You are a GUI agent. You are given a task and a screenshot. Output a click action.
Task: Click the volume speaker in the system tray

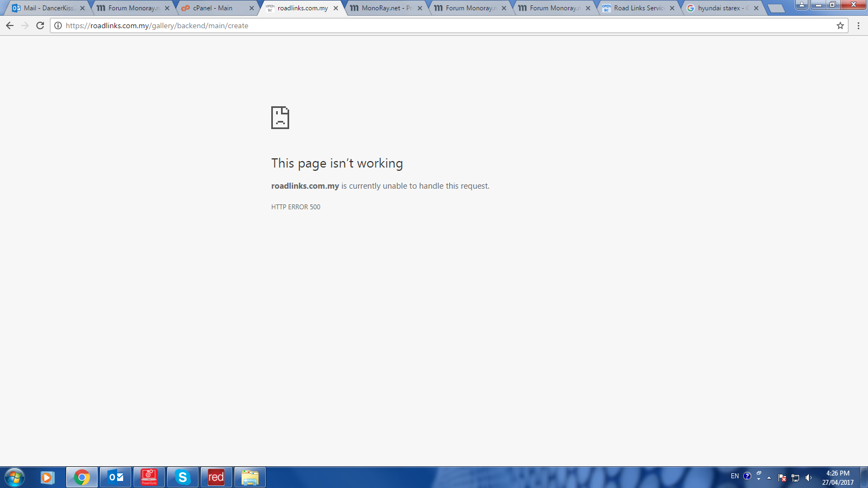point(808,478)
